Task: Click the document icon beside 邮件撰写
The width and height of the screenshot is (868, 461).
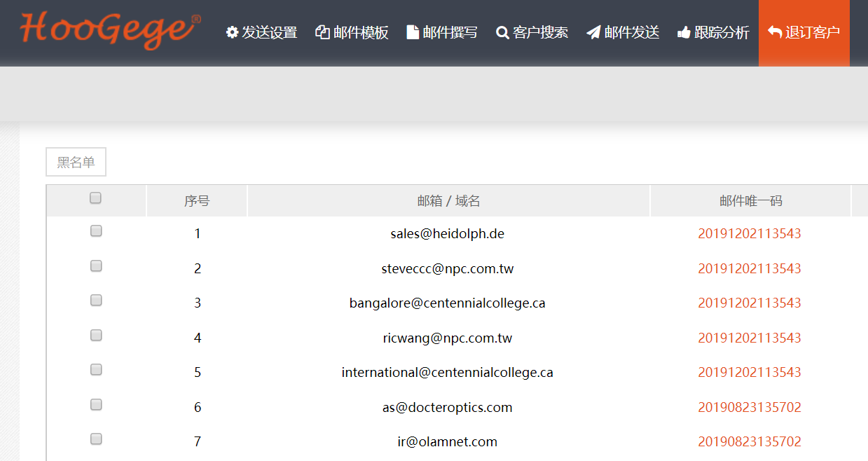Action: click(413, 33)
